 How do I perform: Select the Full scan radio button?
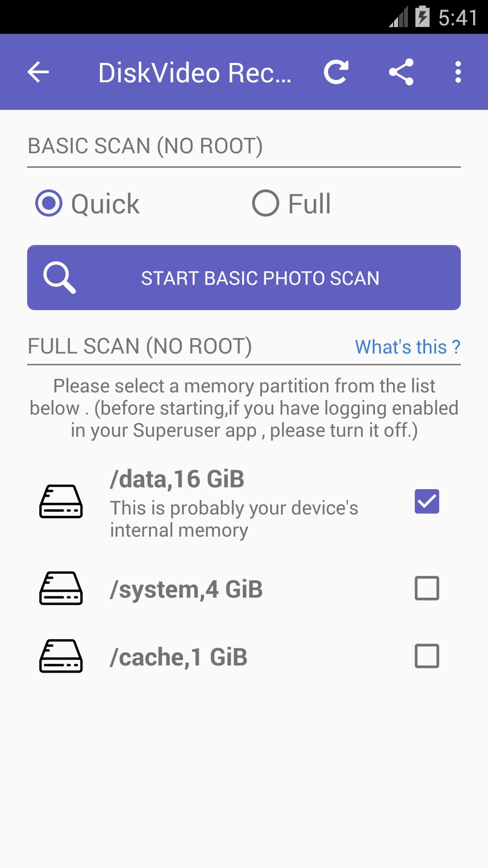coord(266,203)
